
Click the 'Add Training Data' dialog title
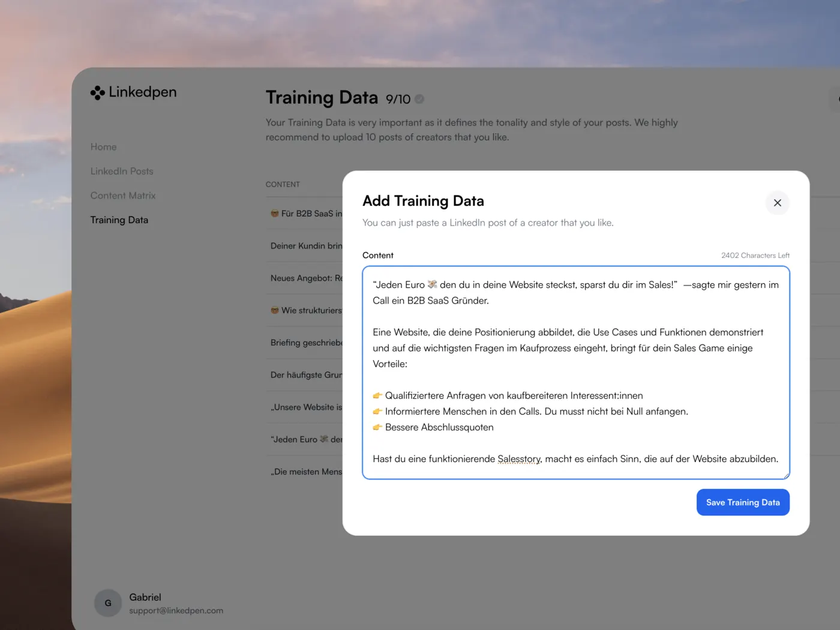(x=423, y=201)
